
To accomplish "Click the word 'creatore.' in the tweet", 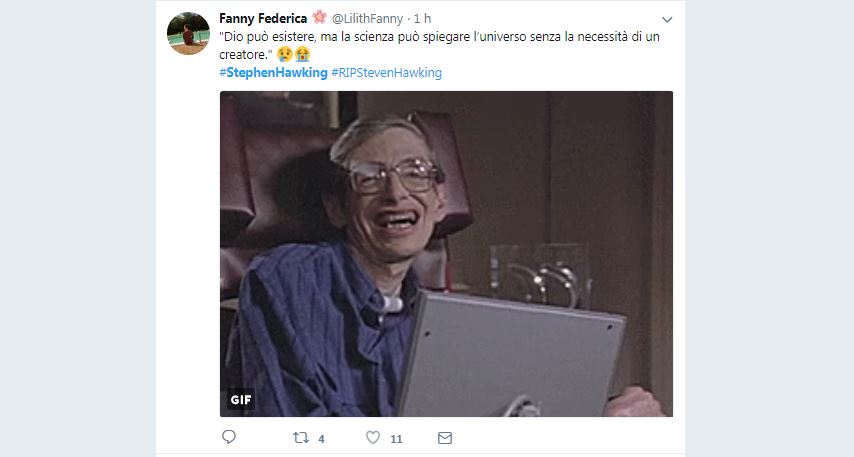I will [246, 54].
